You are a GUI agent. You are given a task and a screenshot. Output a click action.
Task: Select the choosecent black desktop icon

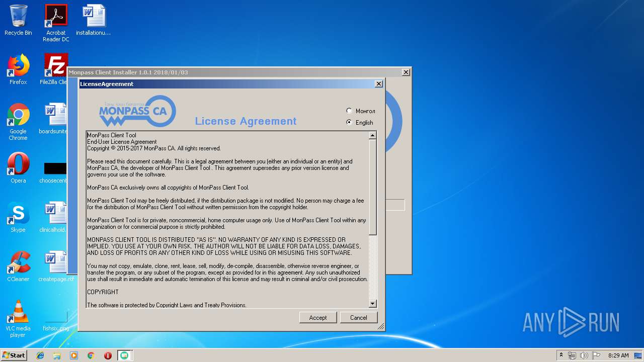pyautogui.click(x=54, y=171)
